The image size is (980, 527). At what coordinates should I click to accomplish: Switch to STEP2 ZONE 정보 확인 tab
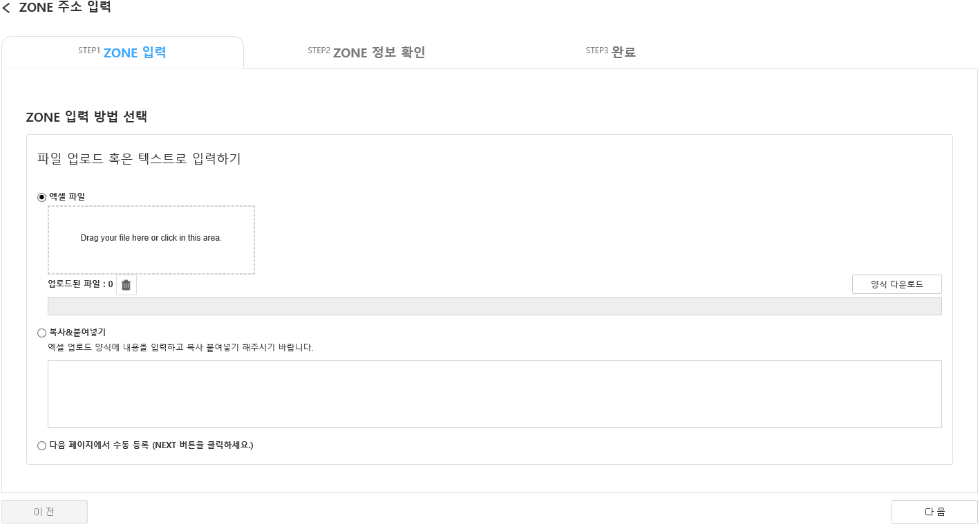pos(366,53)
